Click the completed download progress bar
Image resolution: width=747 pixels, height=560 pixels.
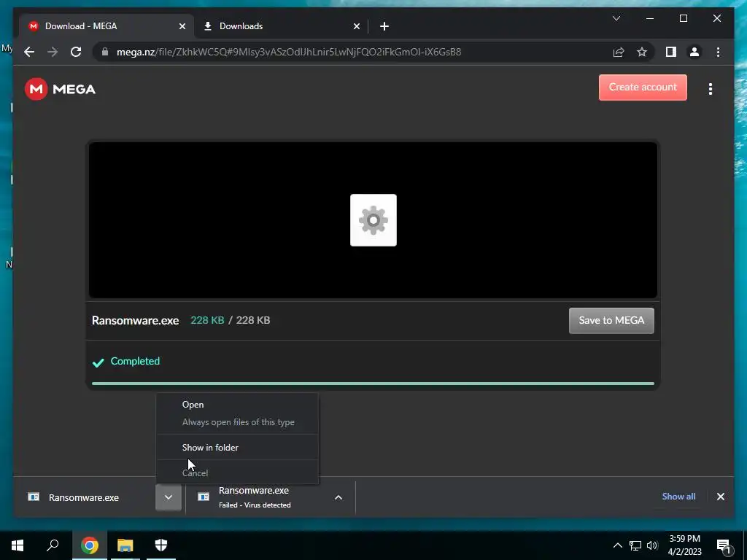pyautogui.click(x=373, y=384)
